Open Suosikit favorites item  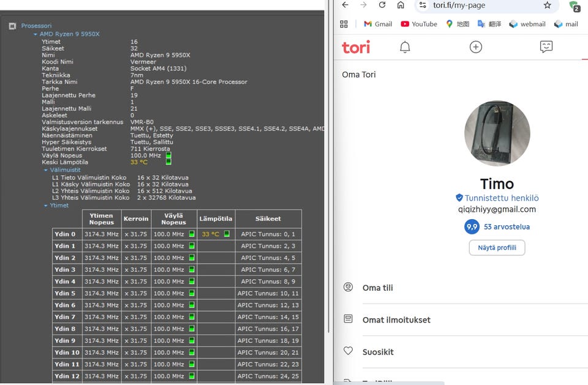377,352
